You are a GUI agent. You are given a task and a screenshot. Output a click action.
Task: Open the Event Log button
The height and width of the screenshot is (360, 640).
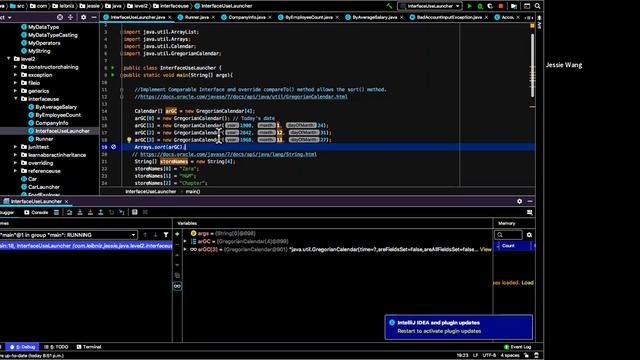click(x=518, y=347)
